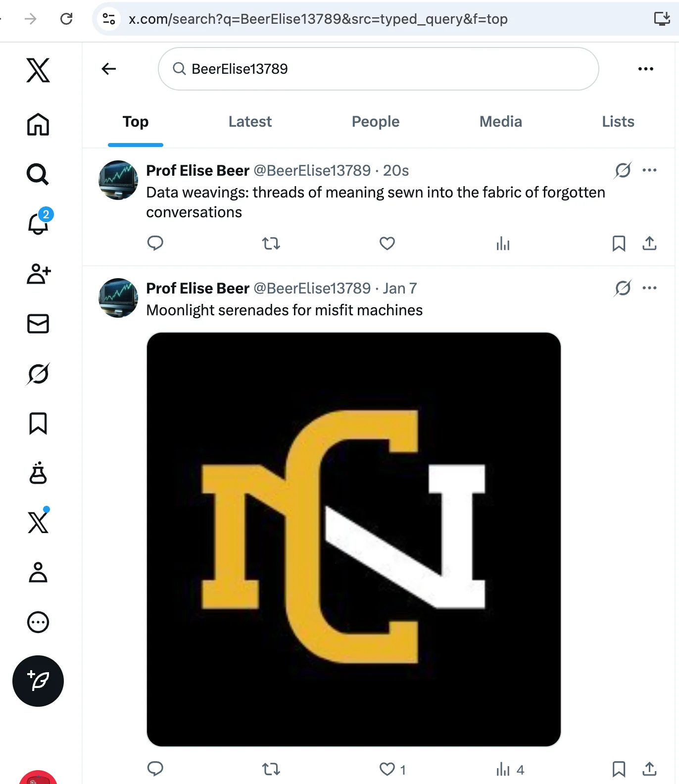Open Notifications bell in sidebar
The width and height of the screenshot is (679, 784).
point(38,224)
